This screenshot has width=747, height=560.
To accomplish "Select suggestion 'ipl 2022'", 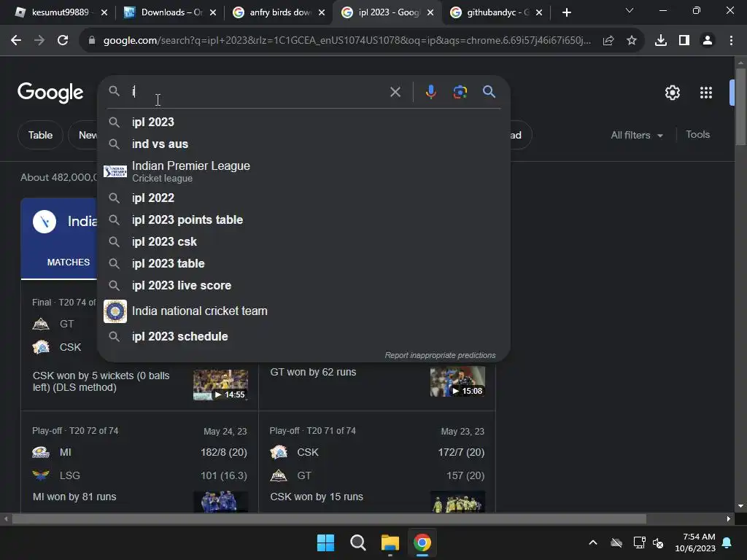I will pos(303,198).
